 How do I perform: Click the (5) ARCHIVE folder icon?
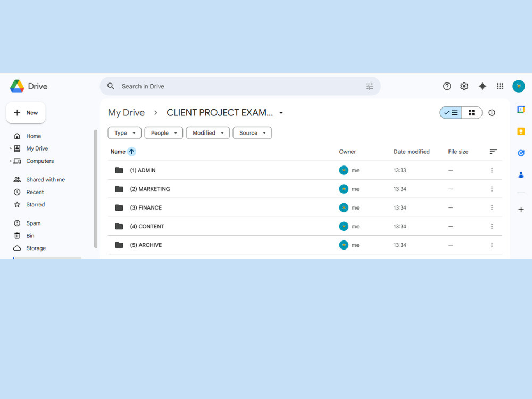tap(119, 245)
